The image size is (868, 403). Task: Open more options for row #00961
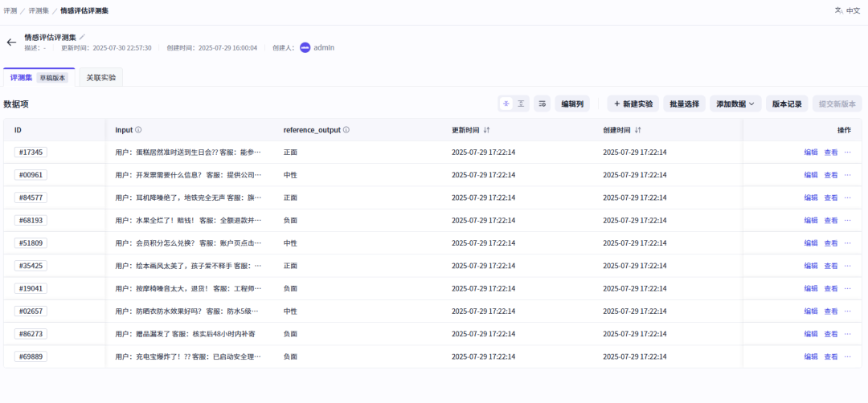(848, 175)
